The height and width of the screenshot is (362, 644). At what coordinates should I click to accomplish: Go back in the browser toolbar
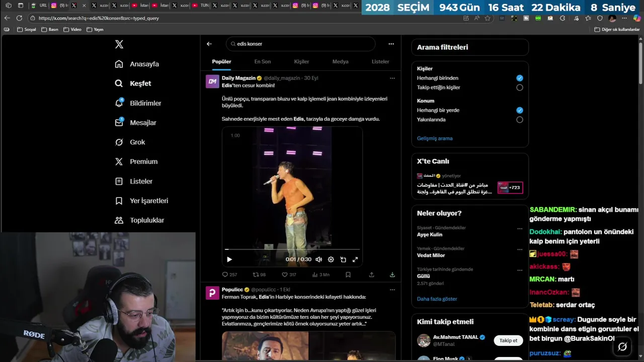click(x=7, y=18)
